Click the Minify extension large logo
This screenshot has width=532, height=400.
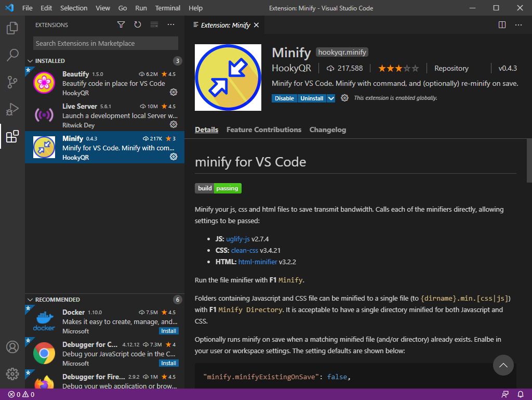pos(228,78)
